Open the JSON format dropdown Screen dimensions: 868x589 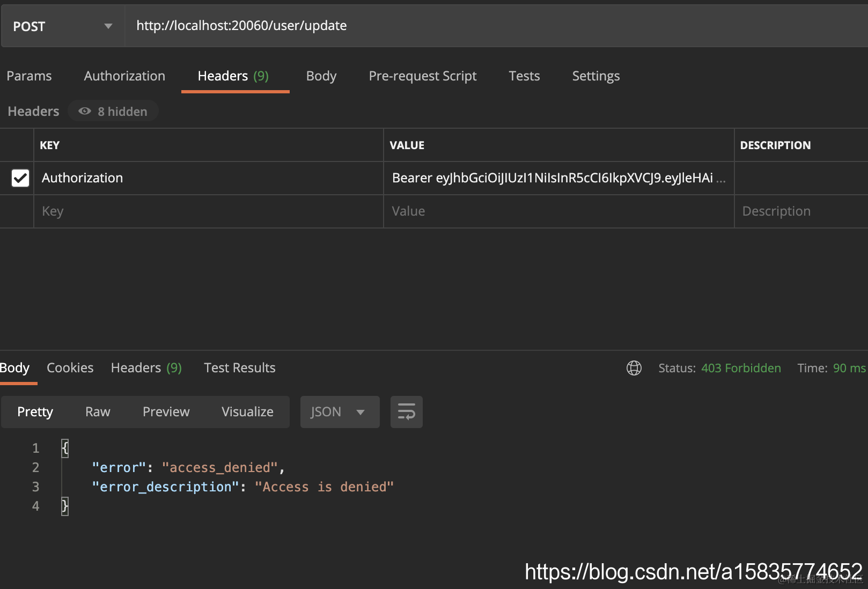pyautogui.click(x=340, y=412)
